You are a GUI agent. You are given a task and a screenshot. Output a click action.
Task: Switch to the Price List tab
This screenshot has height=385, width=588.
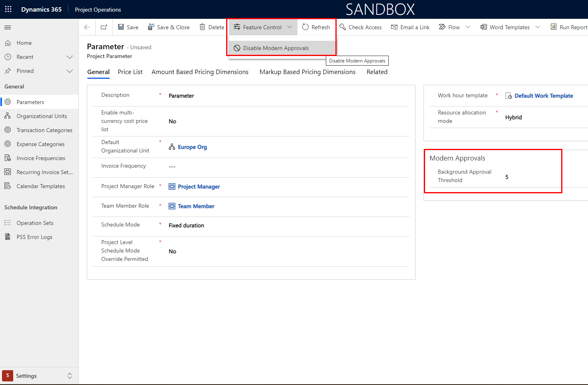click(130, 72)
